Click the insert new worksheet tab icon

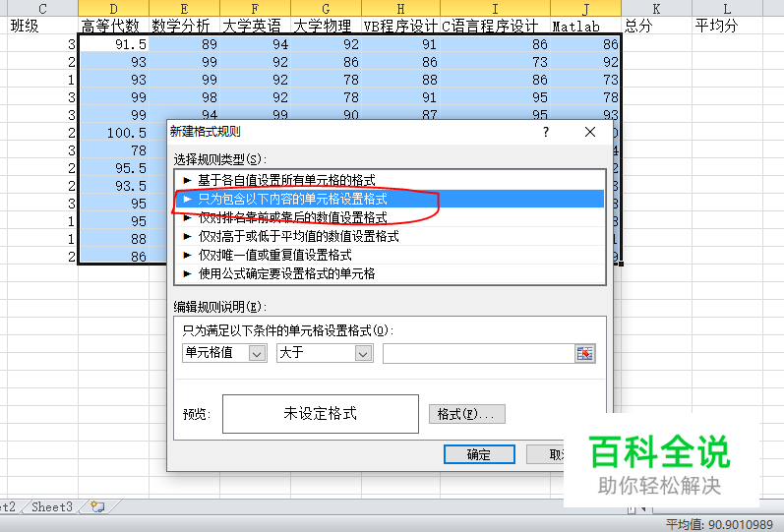[97, 506]
